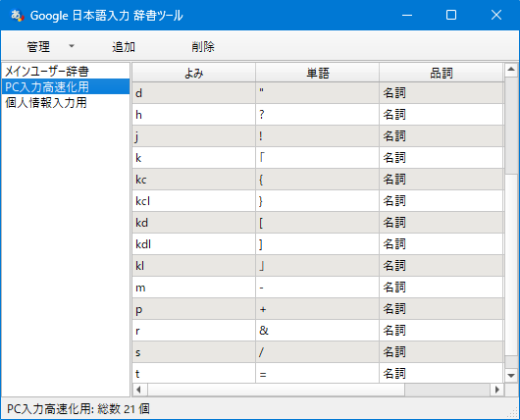Click the 単語 column header
The width and height of the screenshot is (520, 420).
click(x=317, y=73)
